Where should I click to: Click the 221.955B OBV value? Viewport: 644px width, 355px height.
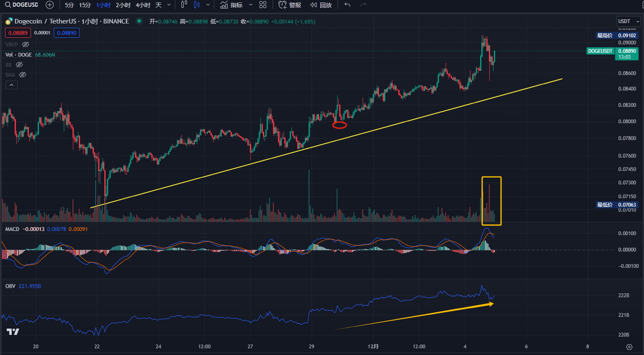[30, 286]
